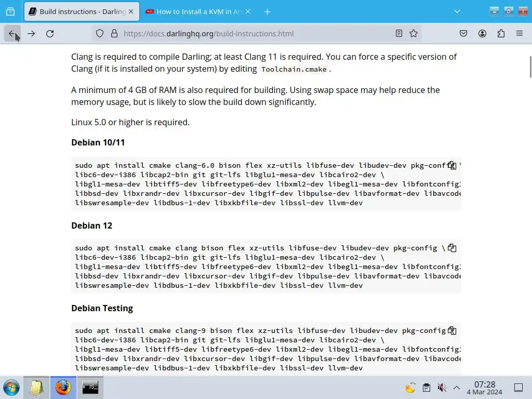The height and width of the screenshot is (399, 532).
Task: Open the clock showing 07:28
Action: pos(485,388)
